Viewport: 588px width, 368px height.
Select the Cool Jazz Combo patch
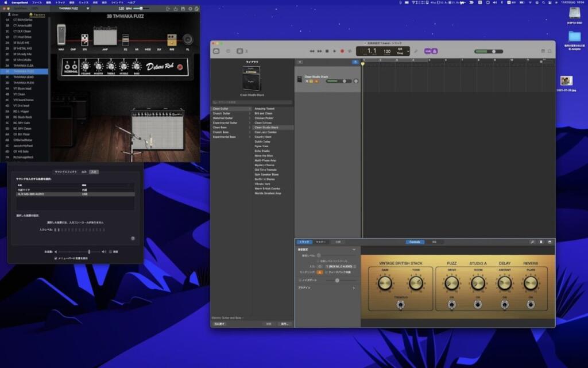pyautogui.click(x=265, y=132)
